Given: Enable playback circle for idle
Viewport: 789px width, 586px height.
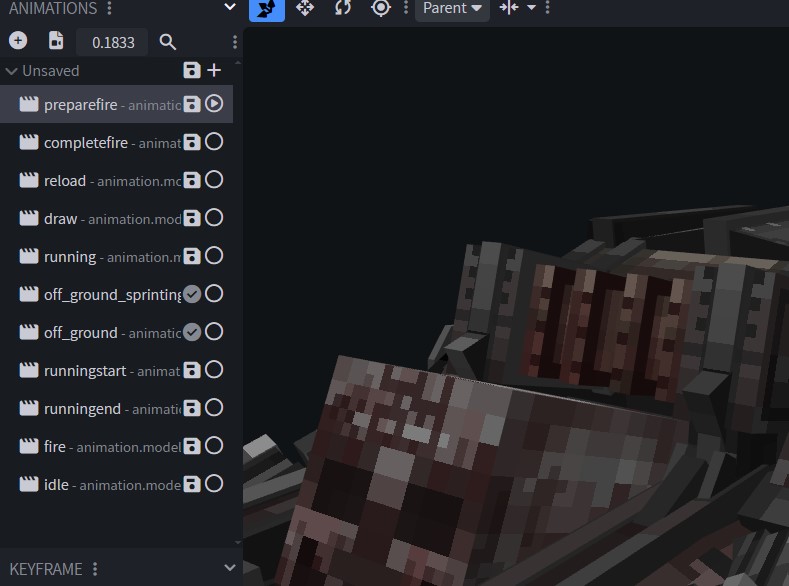Looking at the screenshot, I should [214, 483].
